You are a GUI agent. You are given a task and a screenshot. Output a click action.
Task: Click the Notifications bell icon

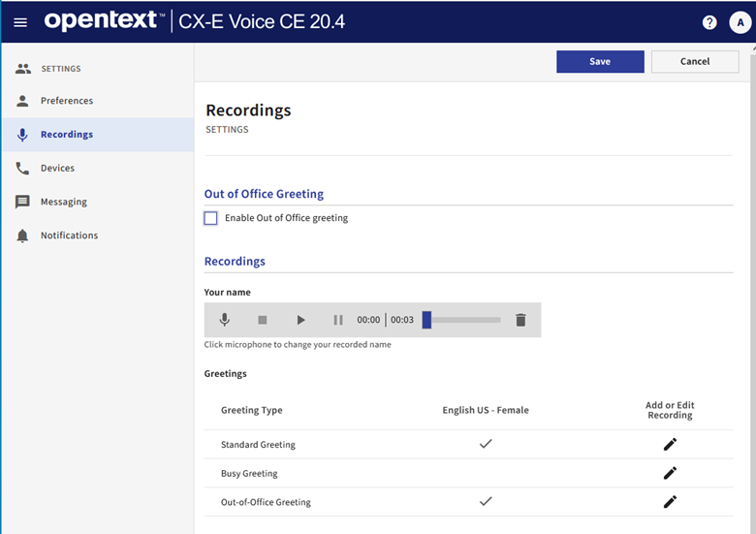[22, 236]
